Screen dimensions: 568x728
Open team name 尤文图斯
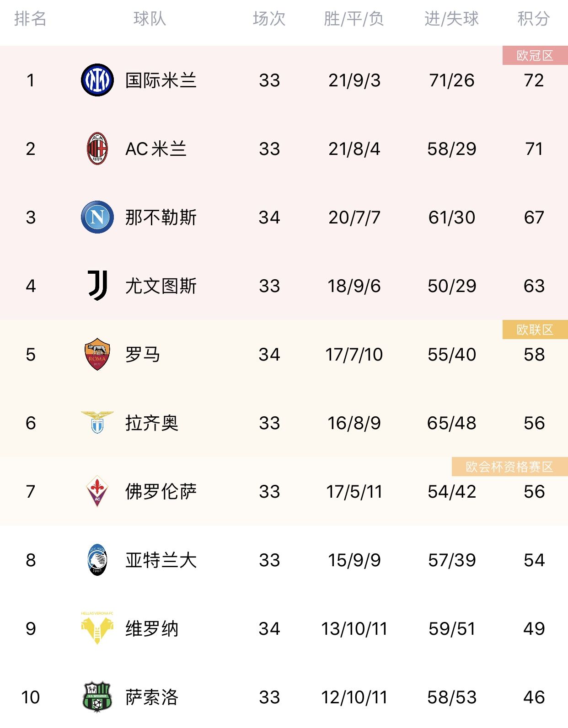tap(161, 286)
